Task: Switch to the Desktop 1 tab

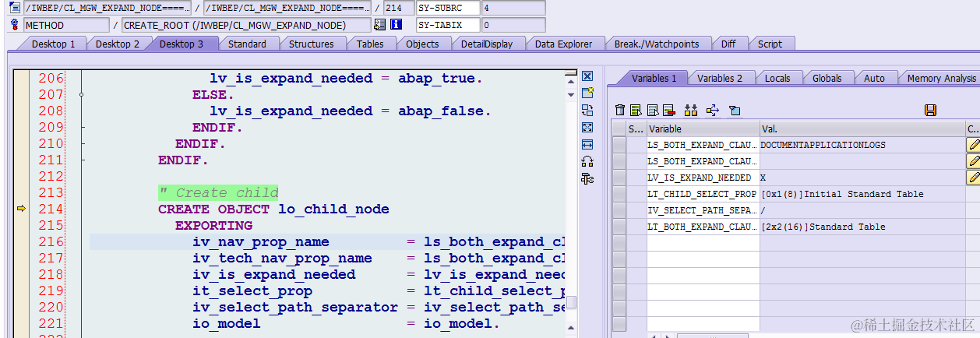Action: [53, 44]
